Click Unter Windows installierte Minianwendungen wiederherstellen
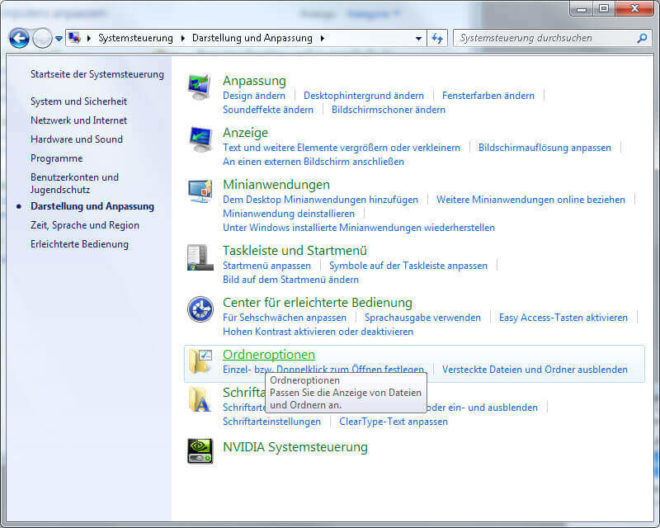 pyautogui.click(x=359, y=228)
